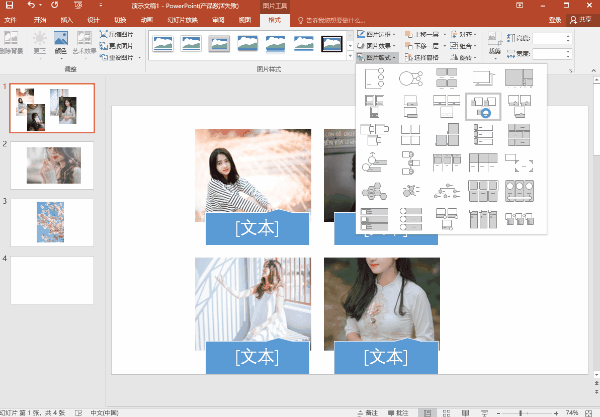This screenshot has width=600, height=417.
Task: Select the four-block gray grid picture layout
Action: click(x=447, y=78)
